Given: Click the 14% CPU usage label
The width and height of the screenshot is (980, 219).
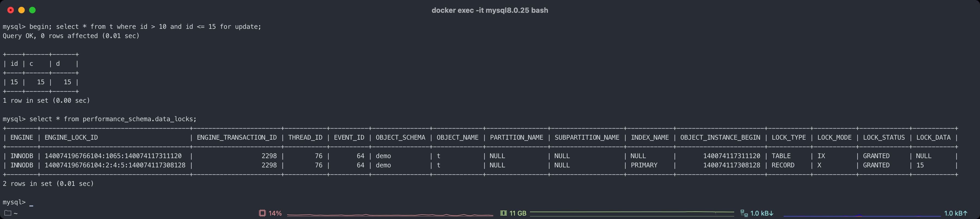Looking at the screenshot, I should click(275, 213).
